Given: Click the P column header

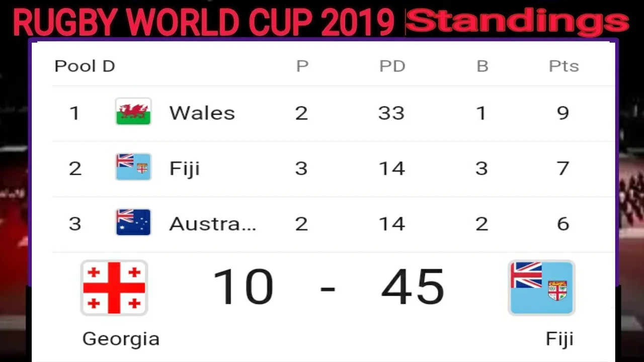Looking at the screenshot, I should pos(302,66).
